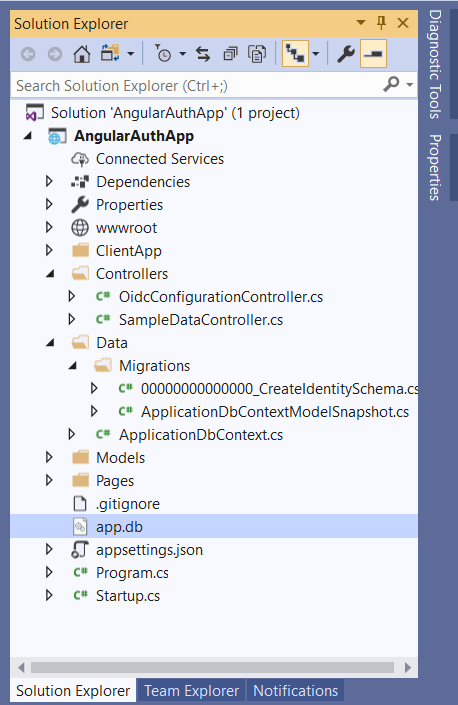Screen dimensions: 458x705
Task: Toggle the nested view highlighted button
Action: point(295,54)
